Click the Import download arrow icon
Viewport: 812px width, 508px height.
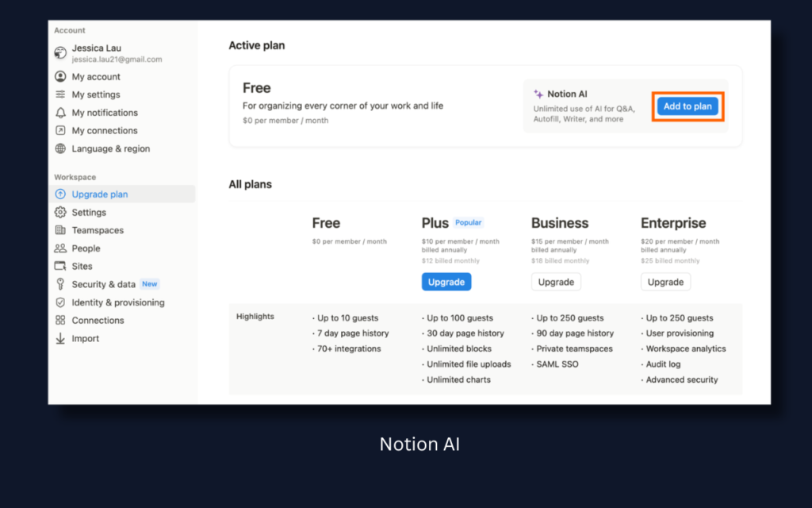61,338
